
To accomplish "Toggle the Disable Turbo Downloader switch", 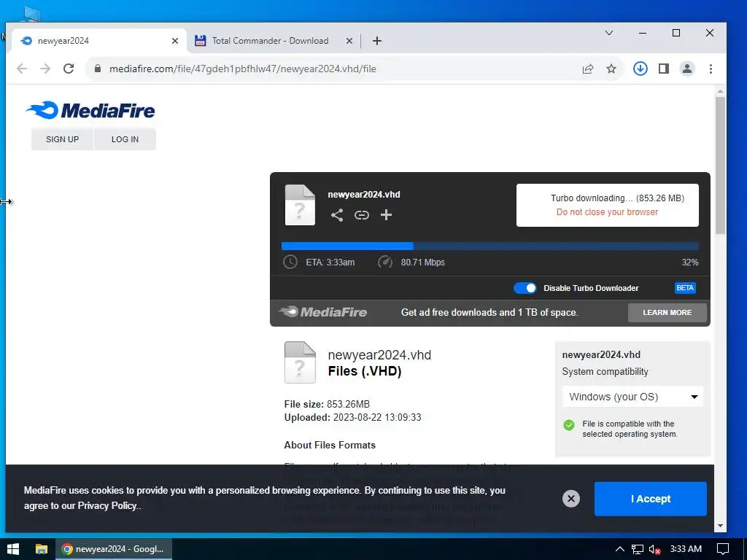I will pos(525,288).
